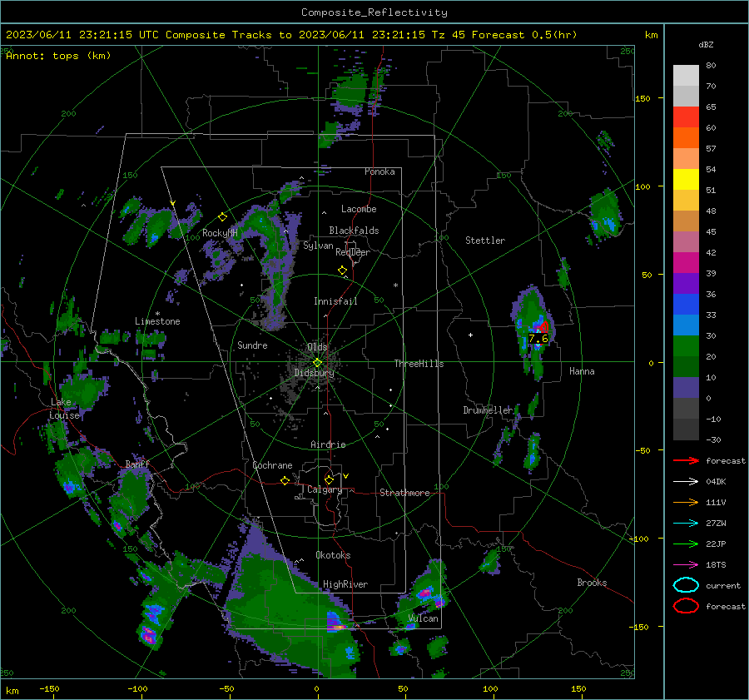
Task: Click the Cochrane label
Action: click(272, 465)
